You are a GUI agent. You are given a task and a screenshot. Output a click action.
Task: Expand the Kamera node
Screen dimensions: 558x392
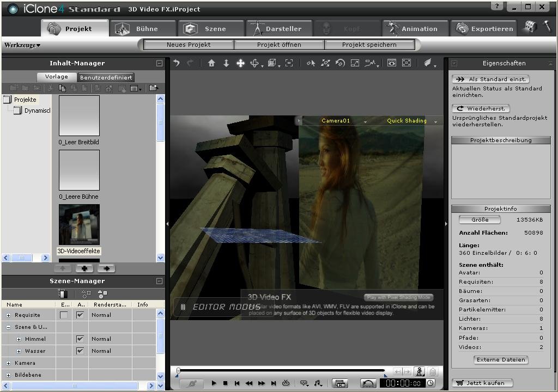[9, 363]
